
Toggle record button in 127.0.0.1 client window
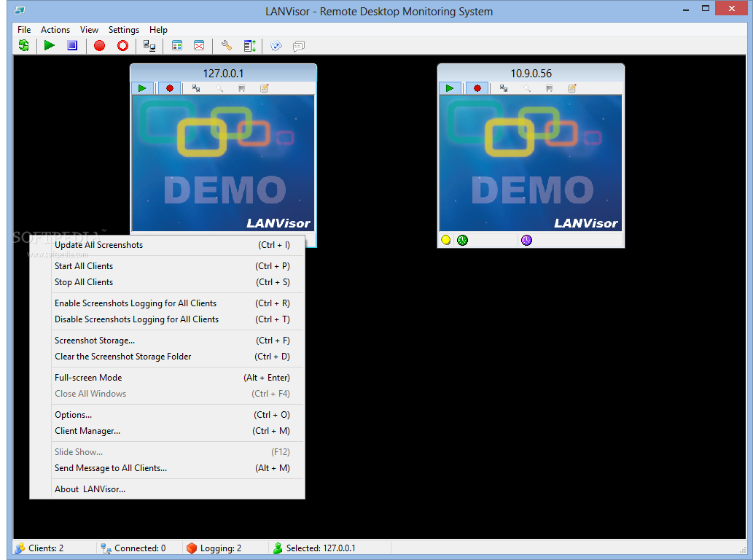[x=170, y=88]
